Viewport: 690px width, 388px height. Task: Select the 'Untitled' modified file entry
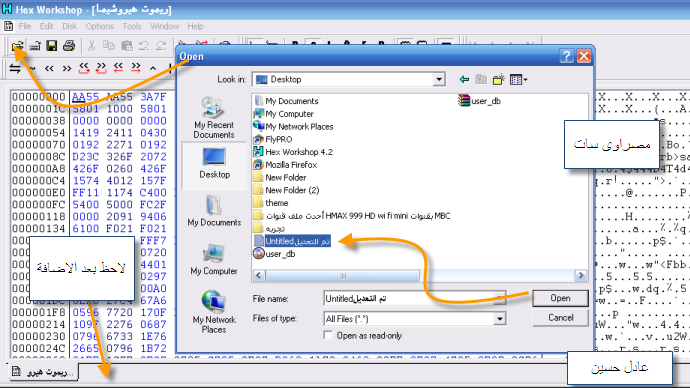click(292, 241)
